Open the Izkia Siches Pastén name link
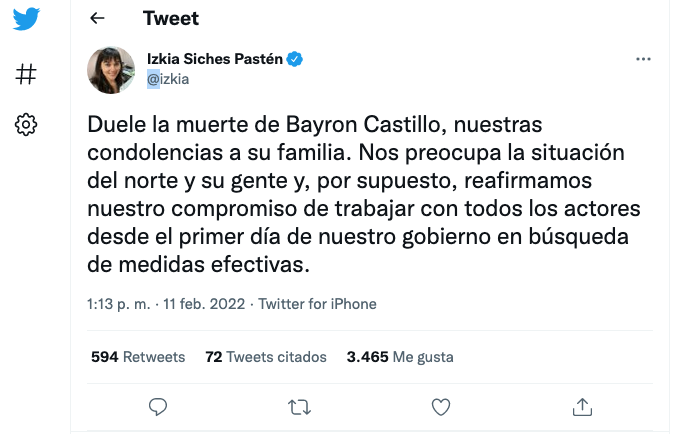The height and width of the screenshot is (434, 673). 215,59
